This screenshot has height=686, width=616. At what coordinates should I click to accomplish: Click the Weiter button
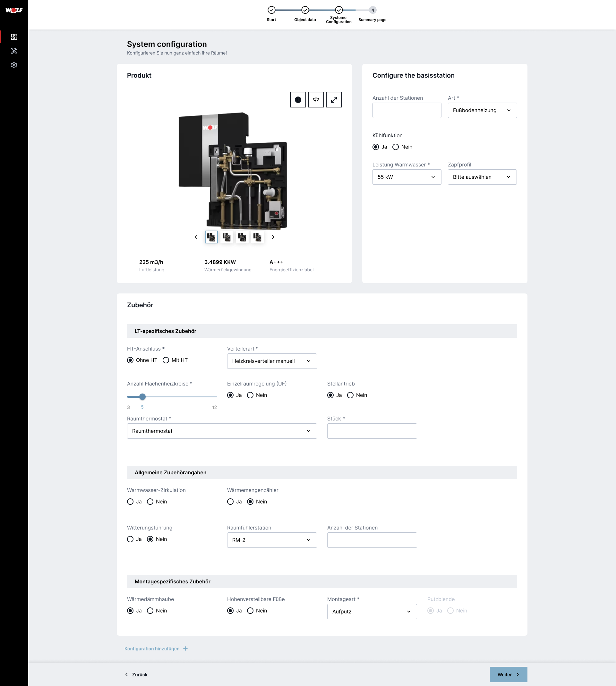[508, 674]
